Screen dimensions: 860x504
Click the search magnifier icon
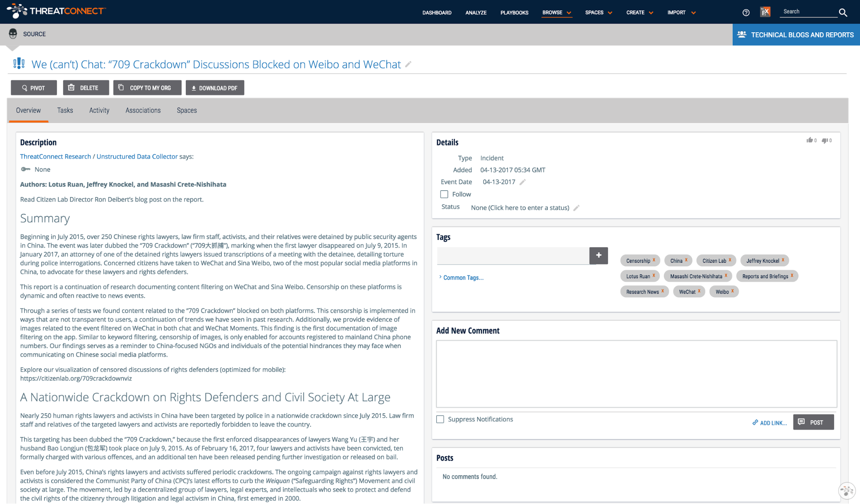[x=843, y=12]
